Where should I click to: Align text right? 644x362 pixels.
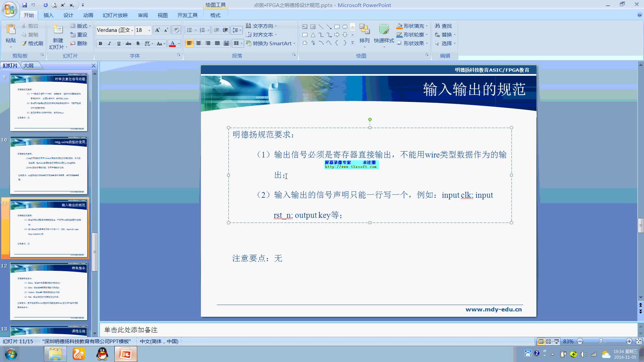[208, 43]
